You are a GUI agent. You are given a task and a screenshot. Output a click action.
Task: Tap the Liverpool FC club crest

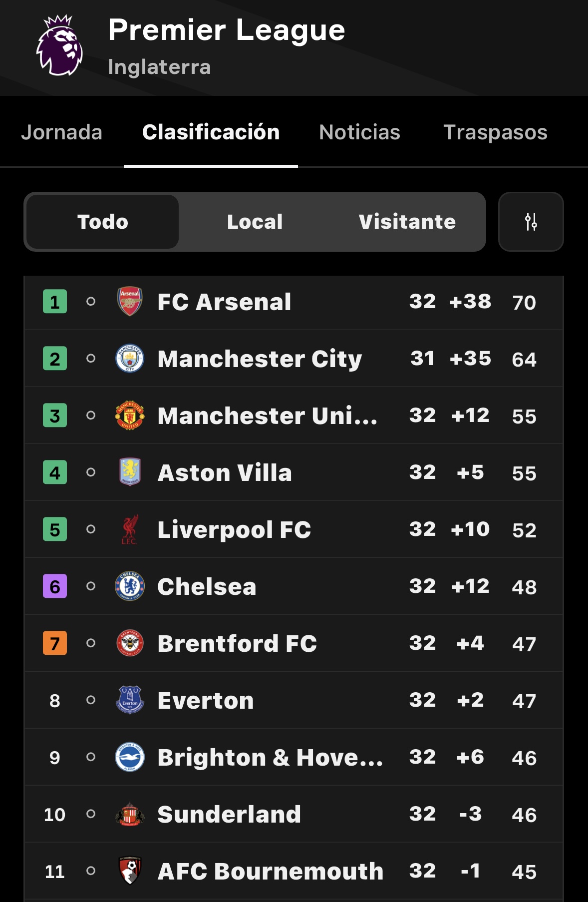[130, 529]
